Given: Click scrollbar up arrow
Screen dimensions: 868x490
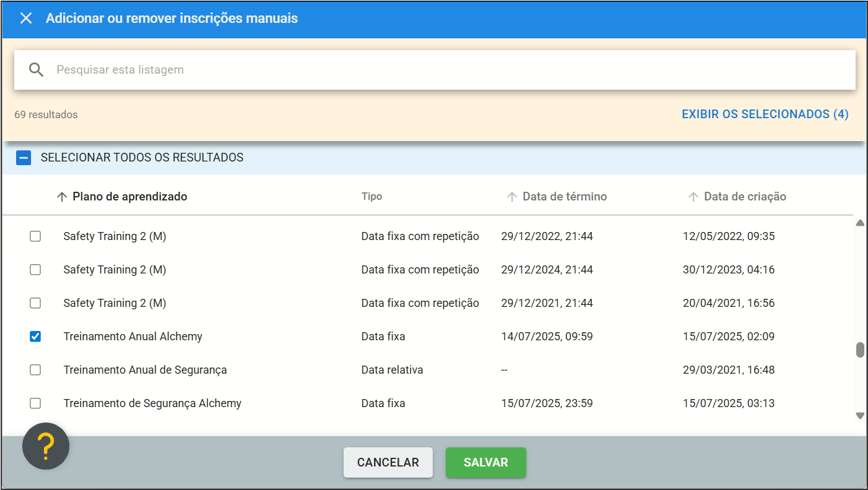Looking at the screenshot, I should pyautogui.click(x=859, y=223).
